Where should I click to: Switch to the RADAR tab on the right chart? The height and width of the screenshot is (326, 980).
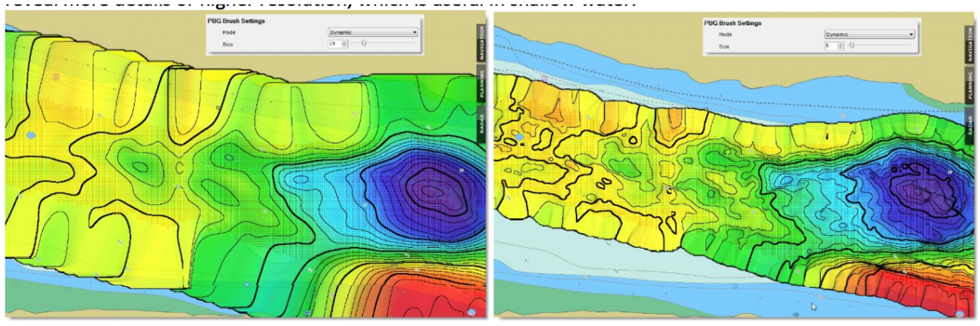coord(970,126)
